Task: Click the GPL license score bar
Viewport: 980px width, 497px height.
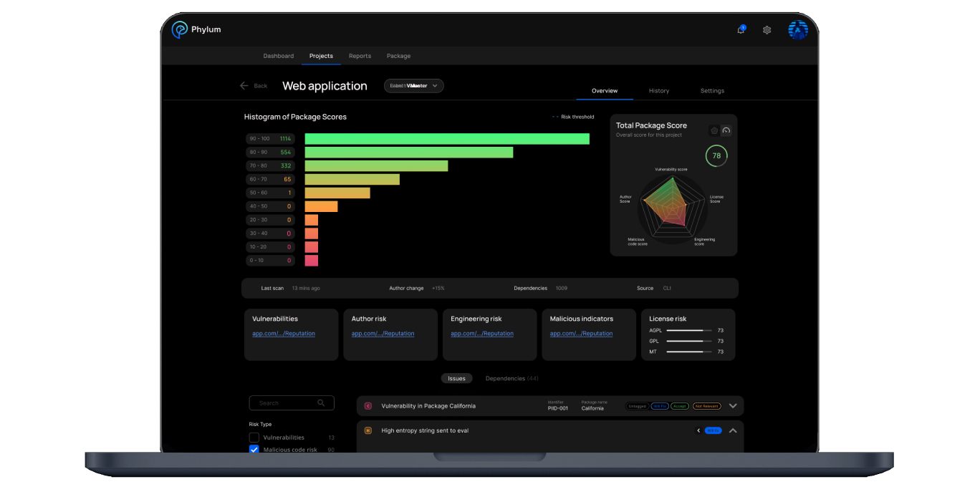Action: click(689, 341)
